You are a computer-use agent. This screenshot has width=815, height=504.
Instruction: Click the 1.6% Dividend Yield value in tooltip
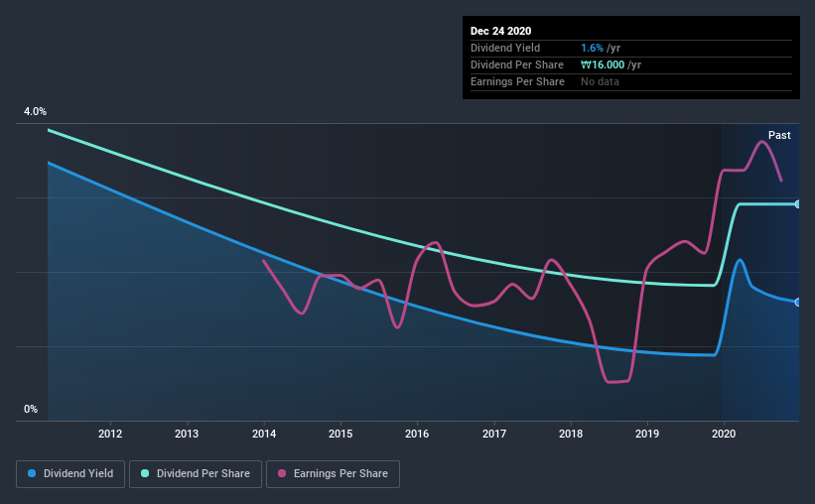[592, 48]
